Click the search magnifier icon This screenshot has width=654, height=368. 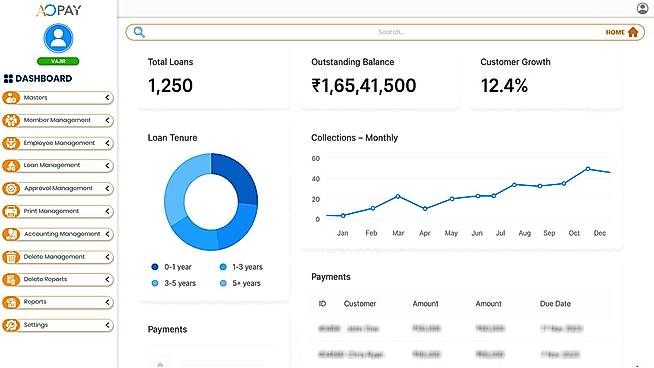click(x=139, y=32)
